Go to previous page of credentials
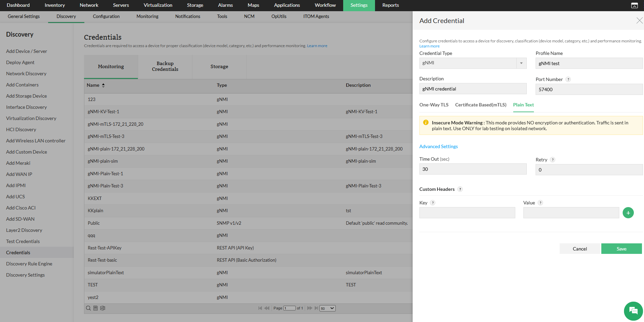Screen dimensions: 644x322 267,308
